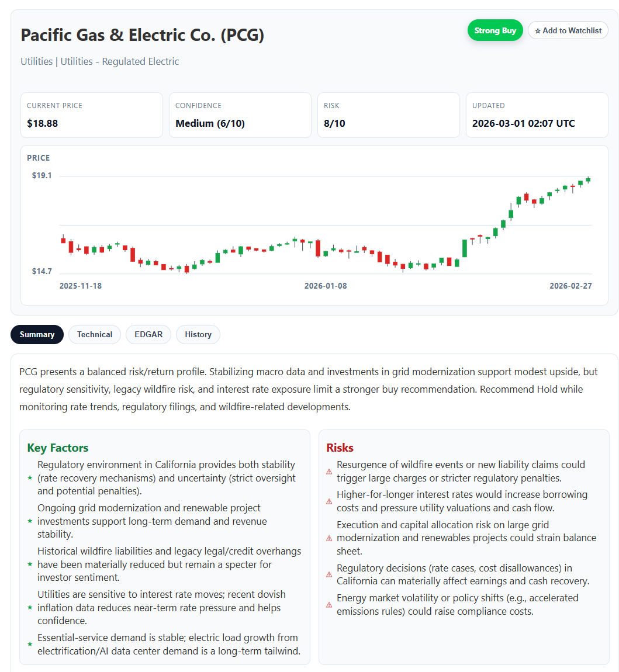Click the warning icon beside the energy market volatility risk
The height and width of the screenshot is (672, 619).
(x=328, y=605)
